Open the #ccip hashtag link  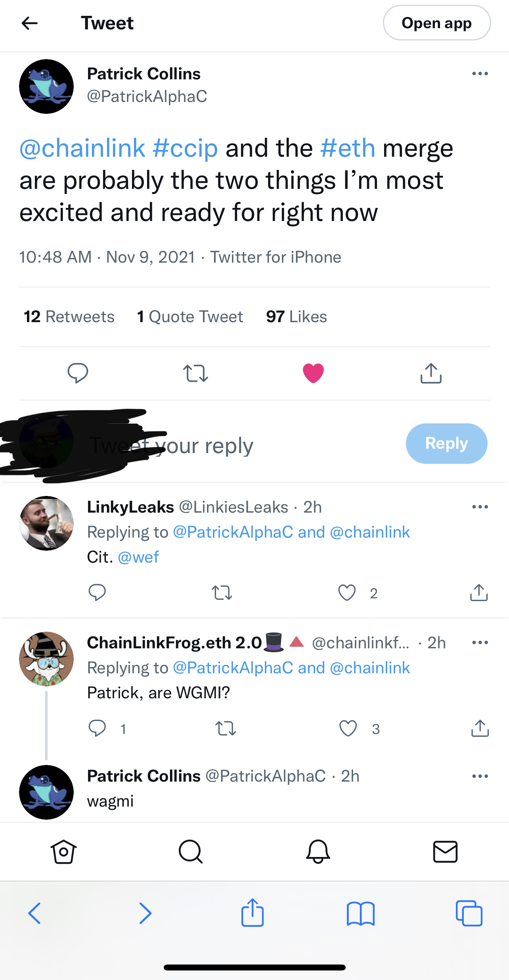coord(185,148)
